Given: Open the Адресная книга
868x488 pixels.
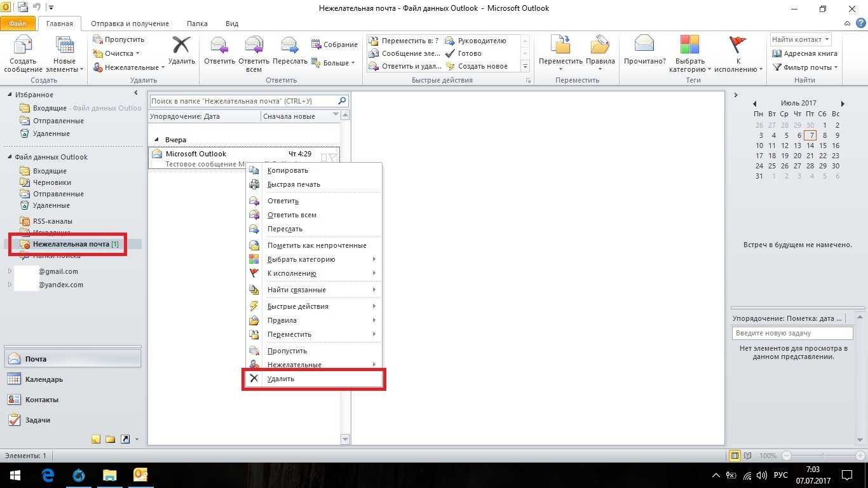Looking at the screenshot, I should pyautogui.click(x=804, y=53).
